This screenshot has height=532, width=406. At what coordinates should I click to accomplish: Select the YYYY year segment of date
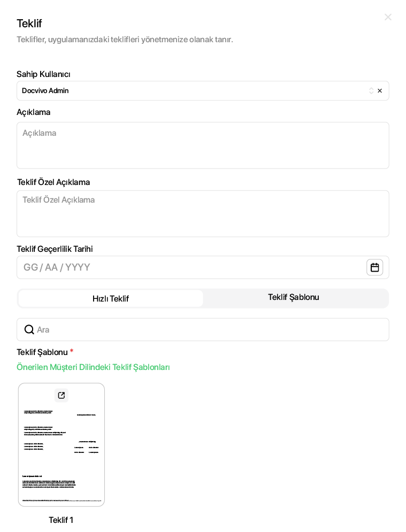point(78,267)
